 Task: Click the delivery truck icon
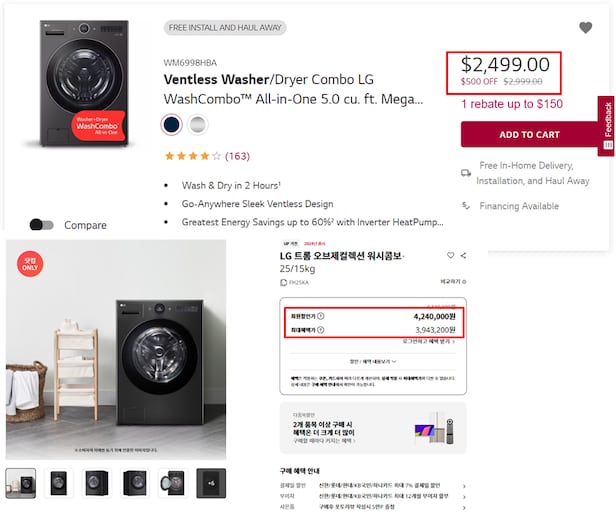[x=466, y=172]
